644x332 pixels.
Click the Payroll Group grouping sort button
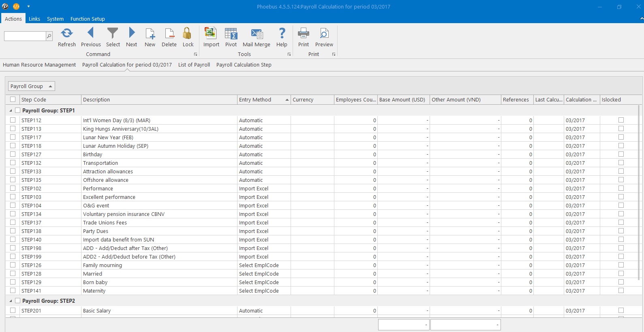coord(32,86)
